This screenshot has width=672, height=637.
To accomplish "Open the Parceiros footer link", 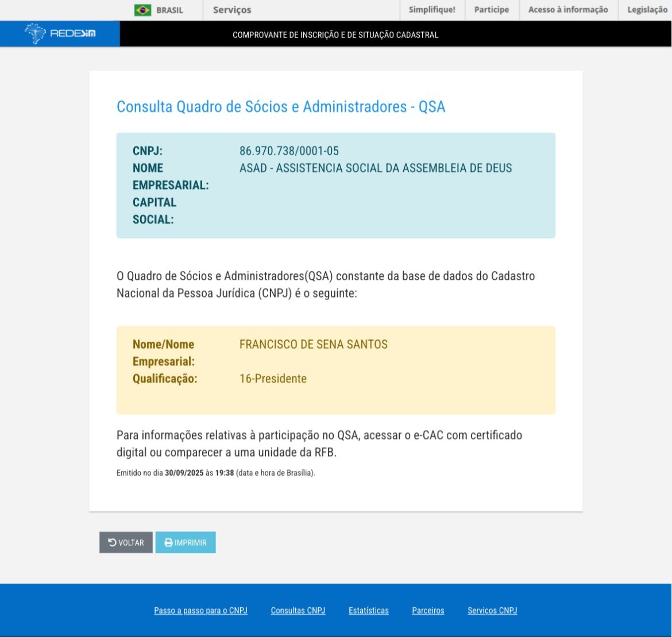I will [428, 611].
